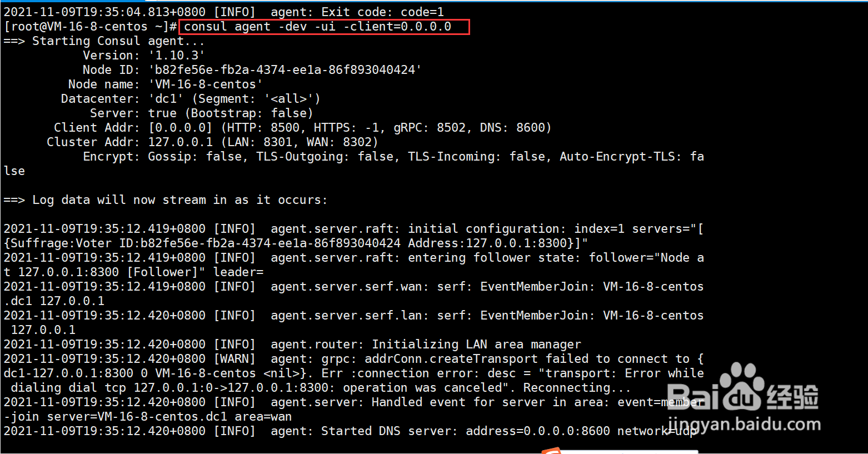868x454 pixels.
Task: Click the Client Addr [0.0.0.0] text
Action: click(x=180, y=128)
